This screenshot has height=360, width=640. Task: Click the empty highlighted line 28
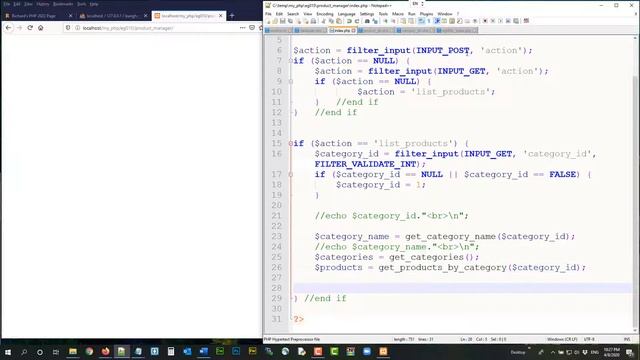pos(462,288)
